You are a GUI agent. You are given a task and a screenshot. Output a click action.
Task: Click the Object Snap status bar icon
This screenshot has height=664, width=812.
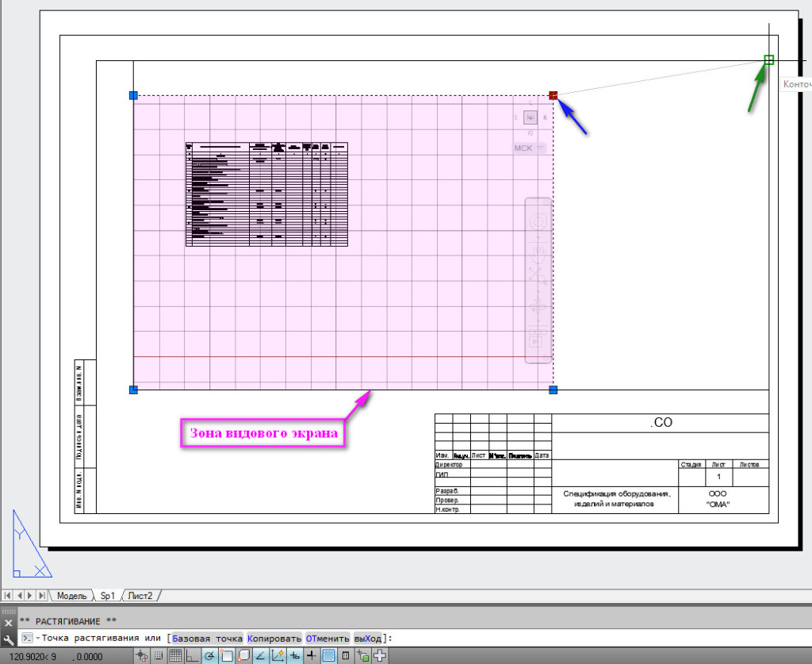click(227, 655)
